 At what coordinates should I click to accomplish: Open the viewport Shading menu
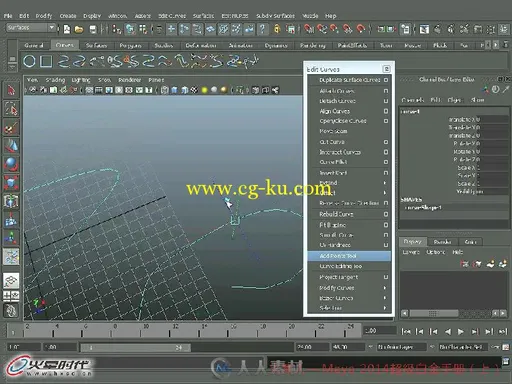[x=55, y=80]
